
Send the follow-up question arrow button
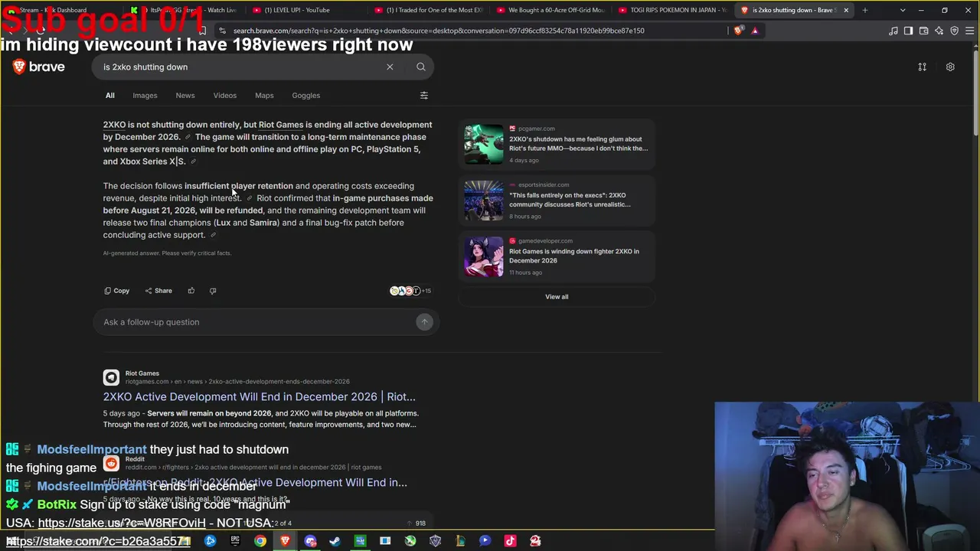pyautogui.click(x=424, y=322)
